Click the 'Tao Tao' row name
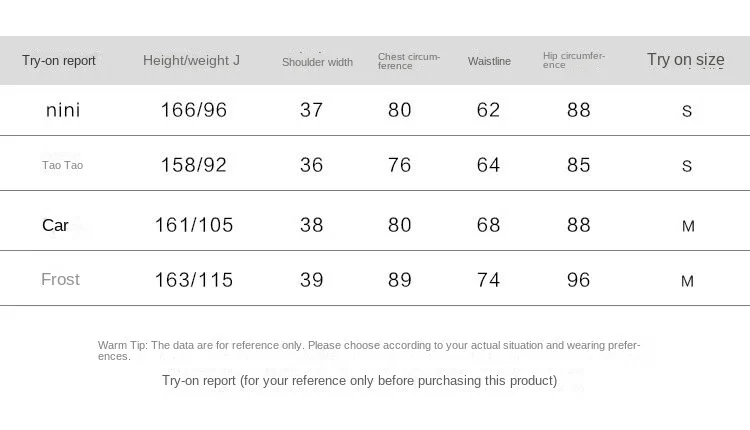Image resolution: width=750 pixels, height=430 pixels. (62, 165)
